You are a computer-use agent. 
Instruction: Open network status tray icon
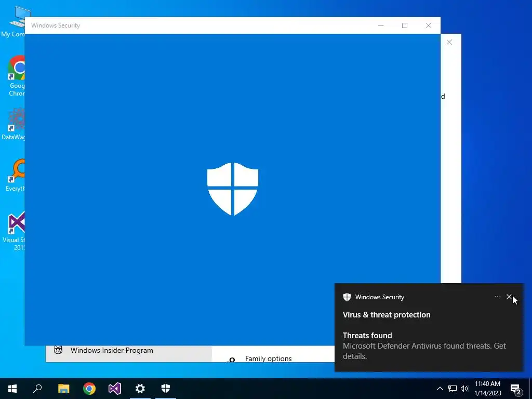(453, 389)
